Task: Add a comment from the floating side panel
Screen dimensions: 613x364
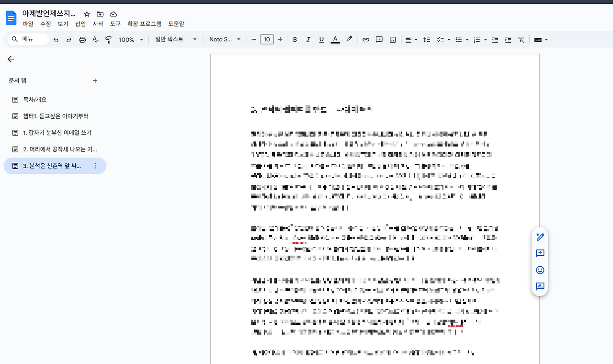Action: (x=540, y=253)
